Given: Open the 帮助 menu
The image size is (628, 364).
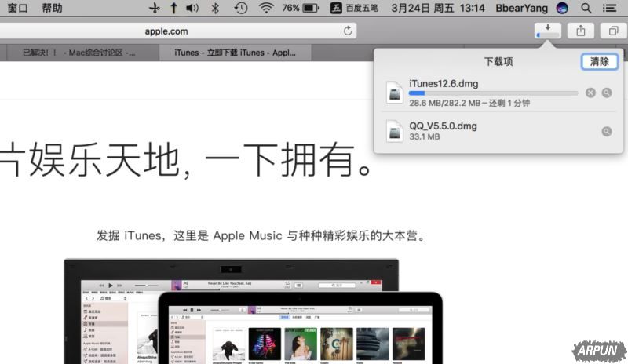Looking at the screenshot, I should tap(52, 8).
